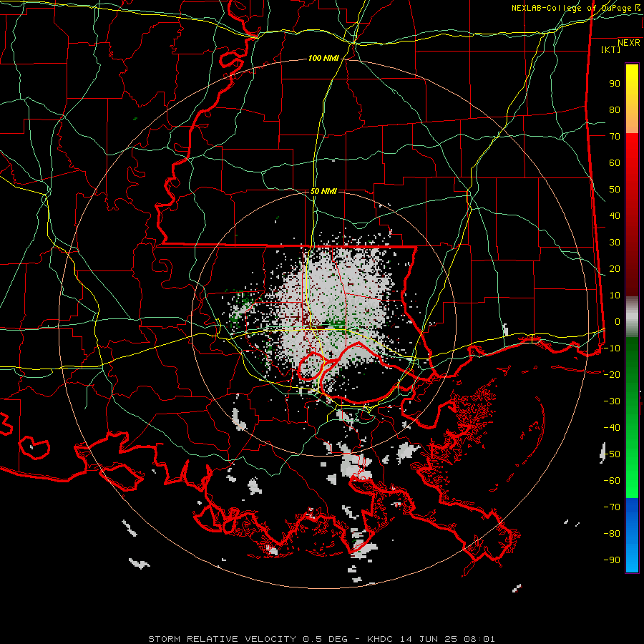Click the 80 value on the velocity scale
644x644 pixels.
tap(615, 110)
